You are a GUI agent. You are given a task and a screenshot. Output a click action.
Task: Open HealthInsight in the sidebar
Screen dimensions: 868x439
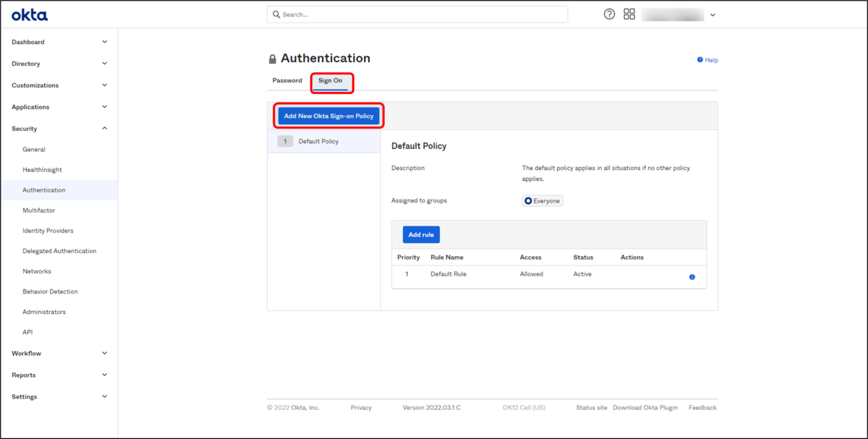(42, 170)
